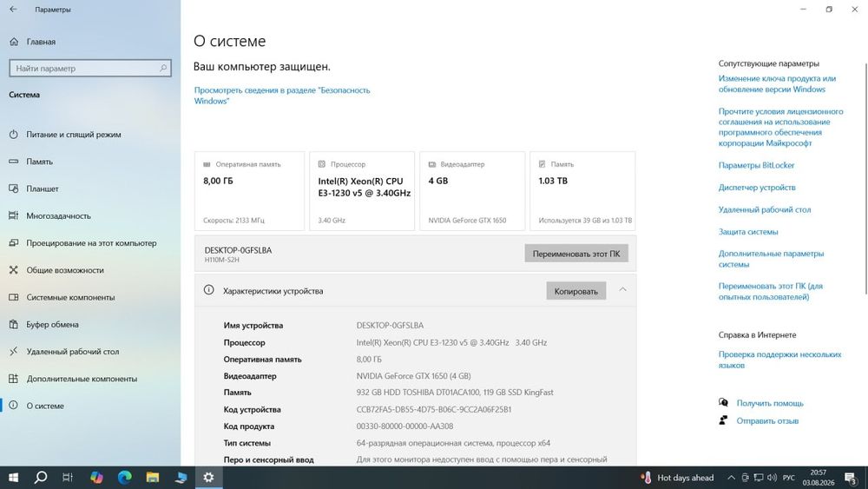
Task: Click the Settings gear taskbar icon
Action: (208, 478)
